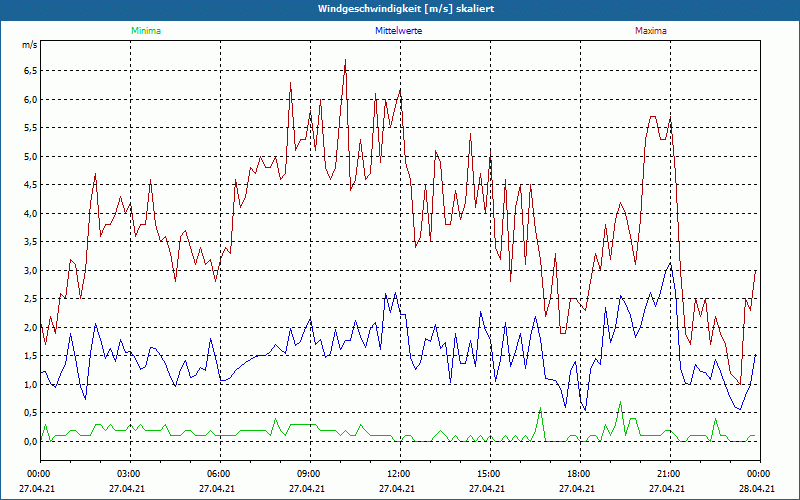Click the green Minima spike near 19:30
Screen dimensions: 800x500
(x=620, y=403)
